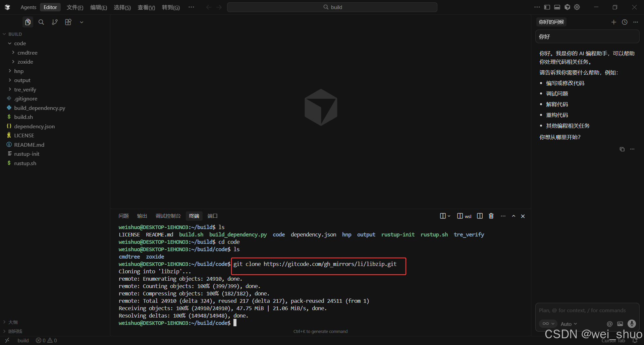Open the 文件(F) menu
This screenshot has width=644, height=345.
pyautogui.click(x=75, y=7)
